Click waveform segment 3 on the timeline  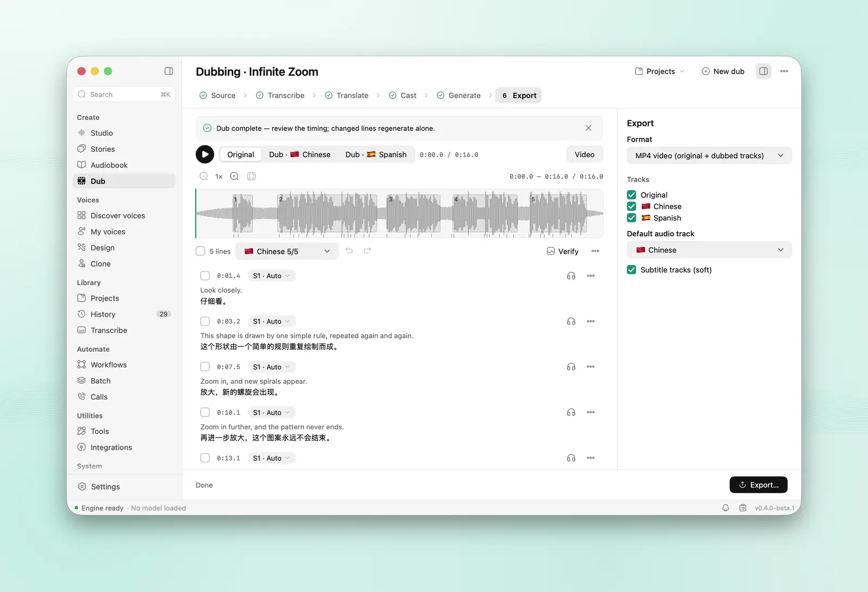(413, 213)
